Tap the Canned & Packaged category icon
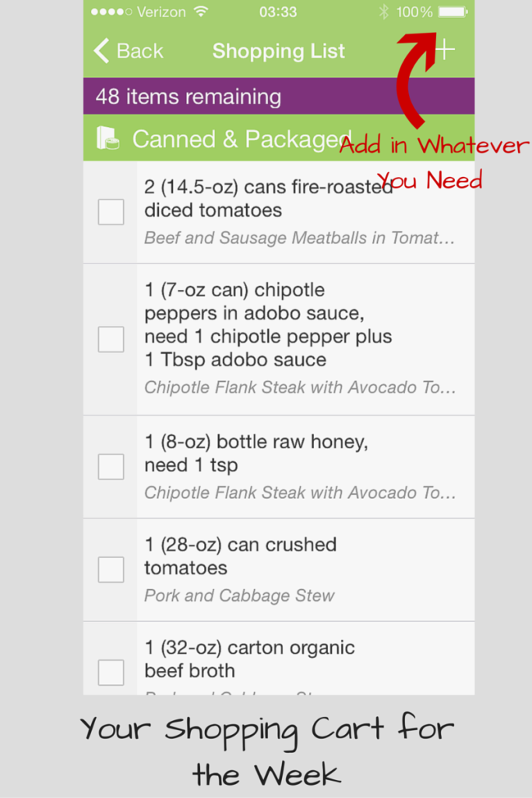The width and height of the screenshot is (532, 798). click(107, 139)
